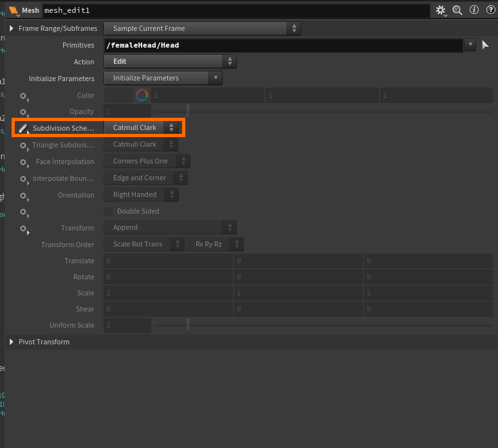This screenshot has width=498, height=448.
Task: Click the Uniform Scale slider handle
Action: (189, 325)
